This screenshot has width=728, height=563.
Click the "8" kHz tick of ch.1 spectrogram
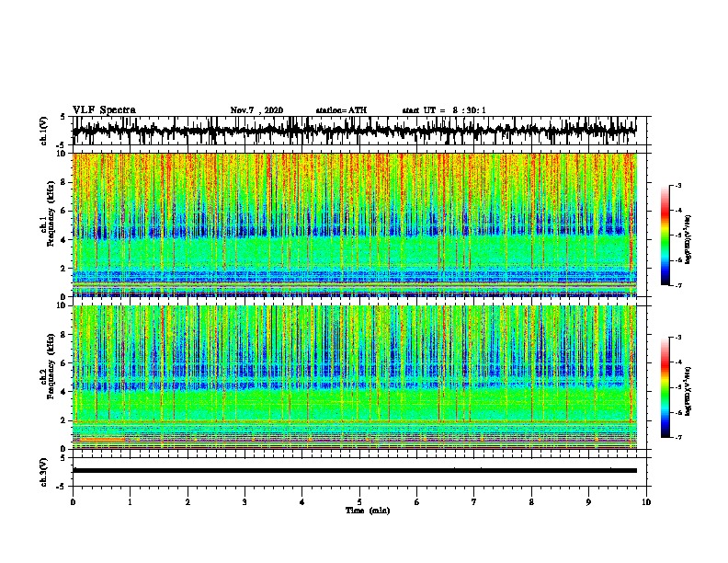[x=64, y=182]
